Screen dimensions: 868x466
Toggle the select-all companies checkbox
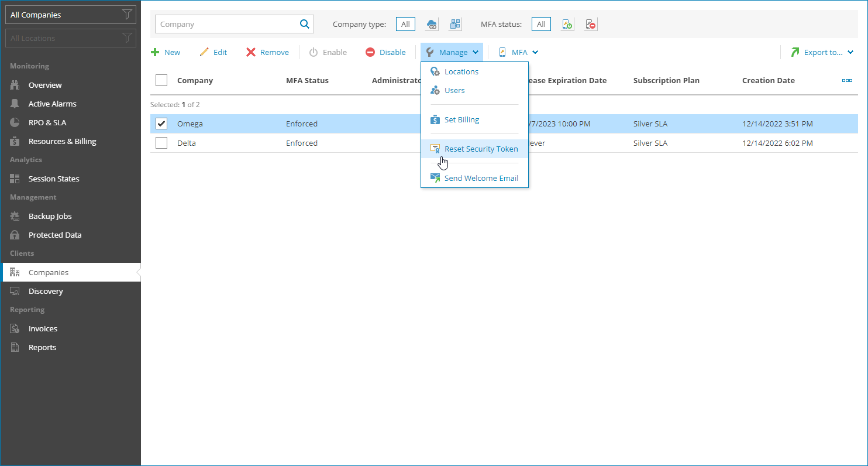pyautogui.click(x=161, y=80)
